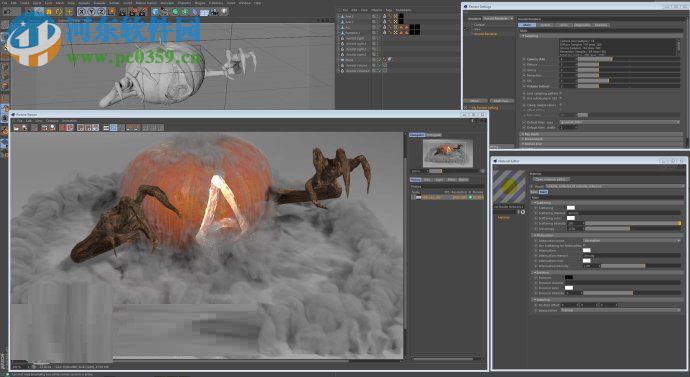Image resolution: width=690 pixels, height=377 pixels.
Task: Switch to System tab in Render Settings
Action: coord(545,25)
